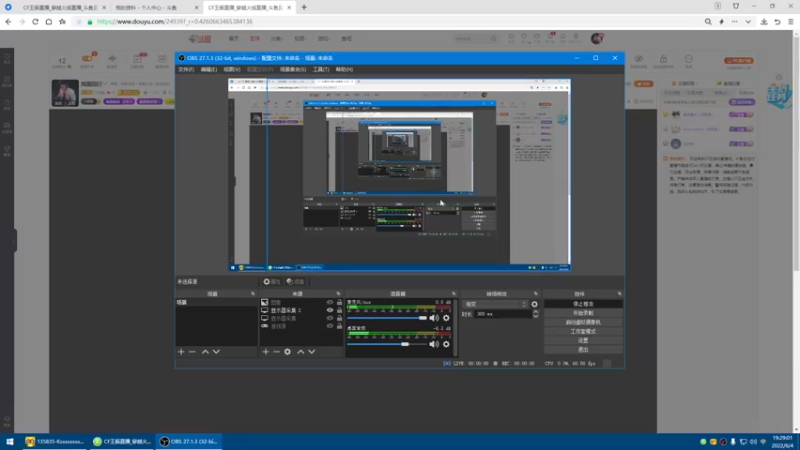Open transition properties gear icon
This screenshot has height=450, width=800.
pos(534,304)
